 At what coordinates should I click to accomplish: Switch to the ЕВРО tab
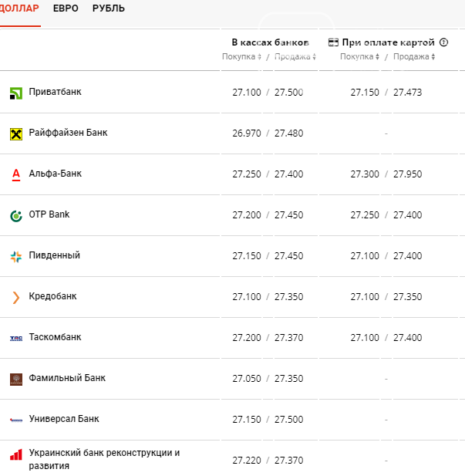pyautogui.click(x=66, y=8)
